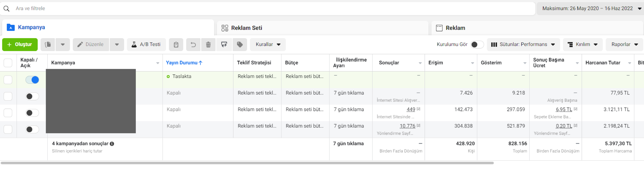Click the pencil icon on Düzenle
644x174 pixels.
tap(80, 44)
